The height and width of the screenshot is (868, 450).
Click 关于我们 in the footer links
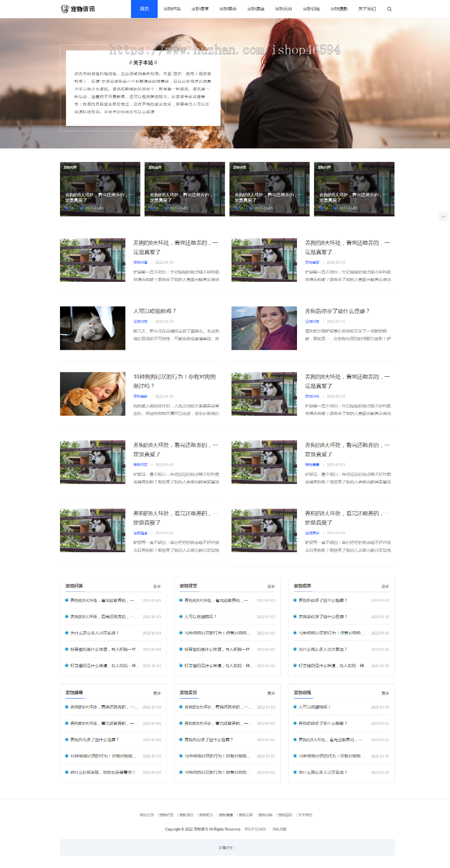[305, 815]
